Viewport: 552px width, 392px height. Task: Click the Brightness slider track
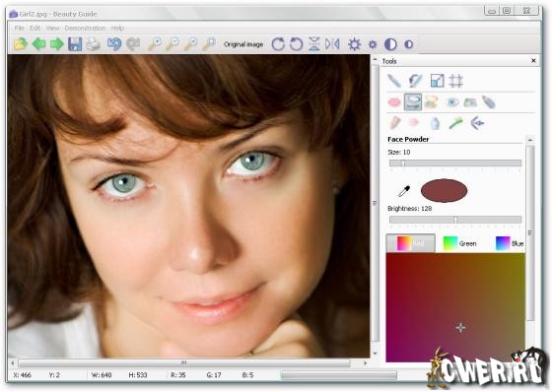pos(455,220)
